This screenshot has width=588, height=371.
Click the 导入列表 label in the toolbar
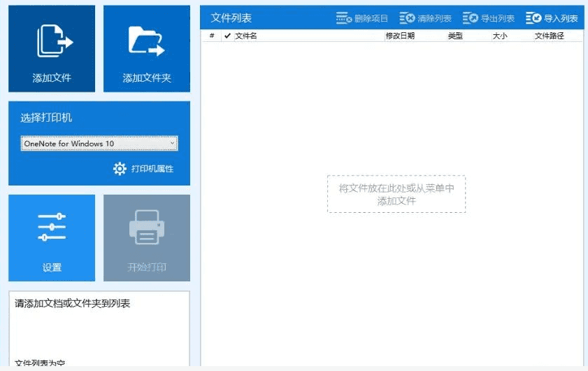[x=561, y=18]
